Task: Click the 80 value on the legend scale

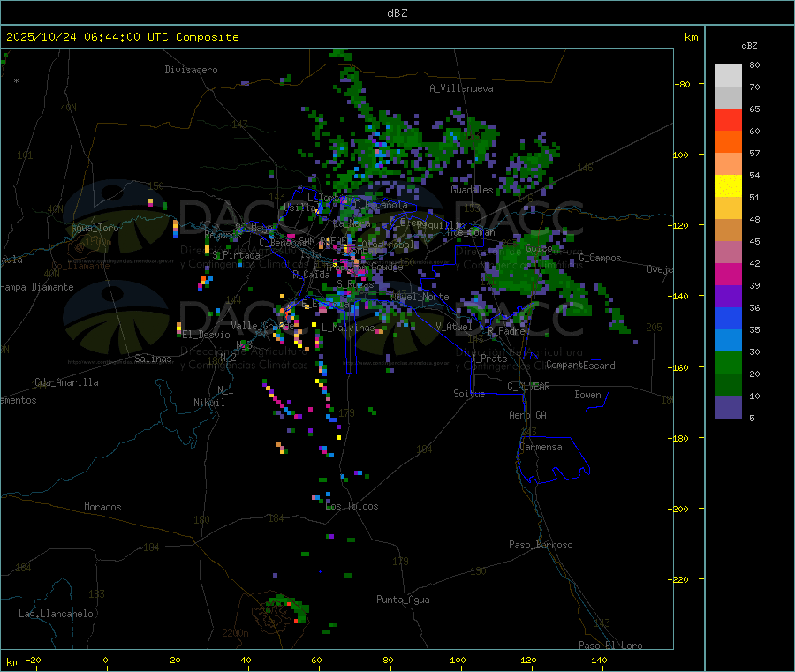Action: [x=754, y=64]
